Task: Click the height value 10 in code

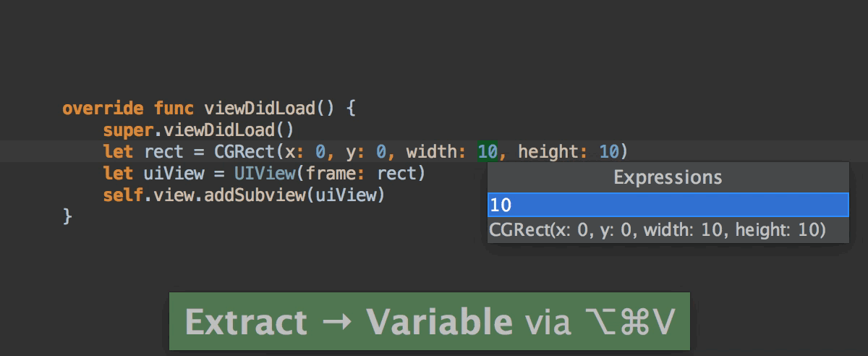Action: [x=609, y=152]
